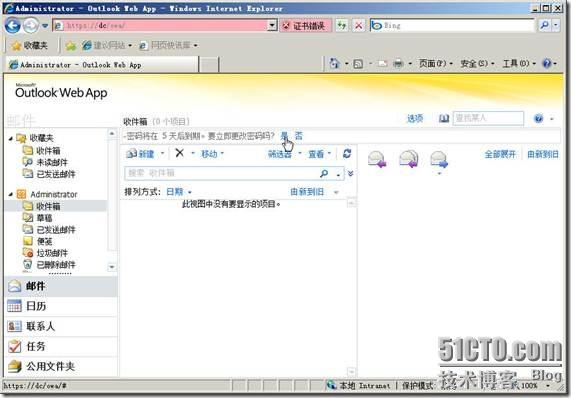Click the RSS feeds icon
Screen dimensions: 571x398
point(358,64)
